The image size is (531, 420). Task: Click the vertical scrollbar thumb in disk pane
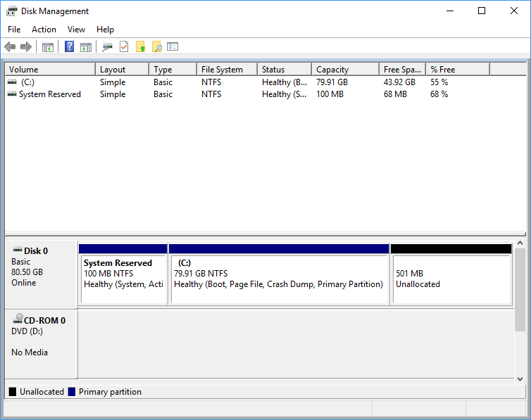pos(520,290)
